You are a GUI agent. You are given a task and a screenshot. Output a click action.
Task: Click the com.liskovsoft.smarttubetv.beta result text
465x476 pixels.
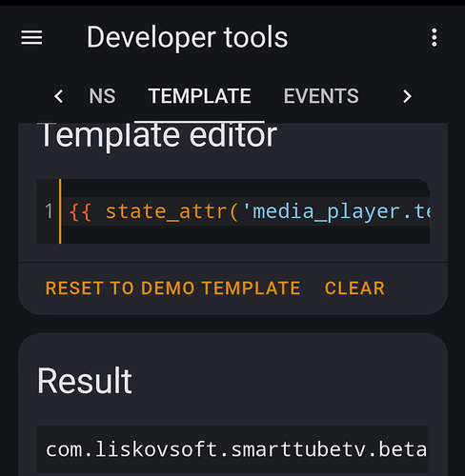pos(236,449)
